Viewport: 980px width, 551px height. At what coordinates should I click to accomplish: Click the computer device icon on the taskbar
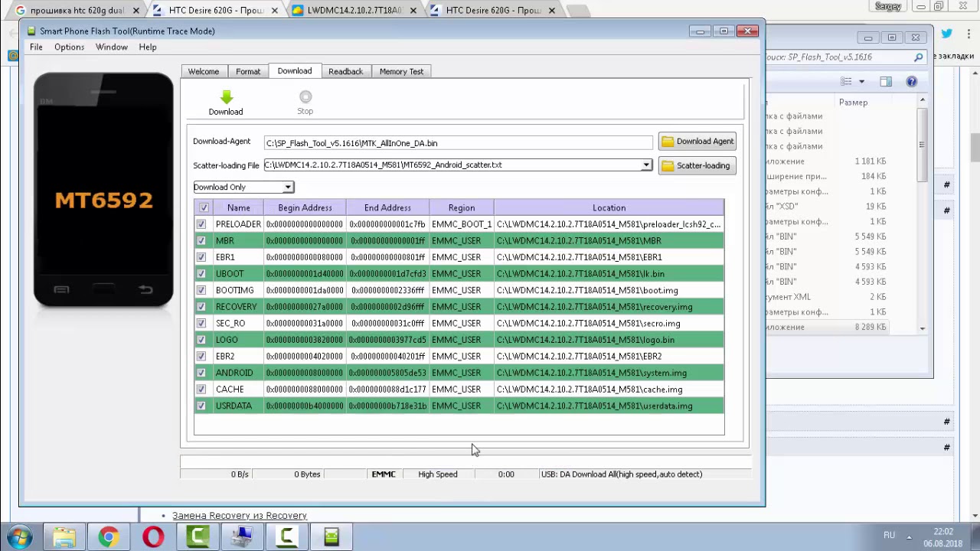242,536
